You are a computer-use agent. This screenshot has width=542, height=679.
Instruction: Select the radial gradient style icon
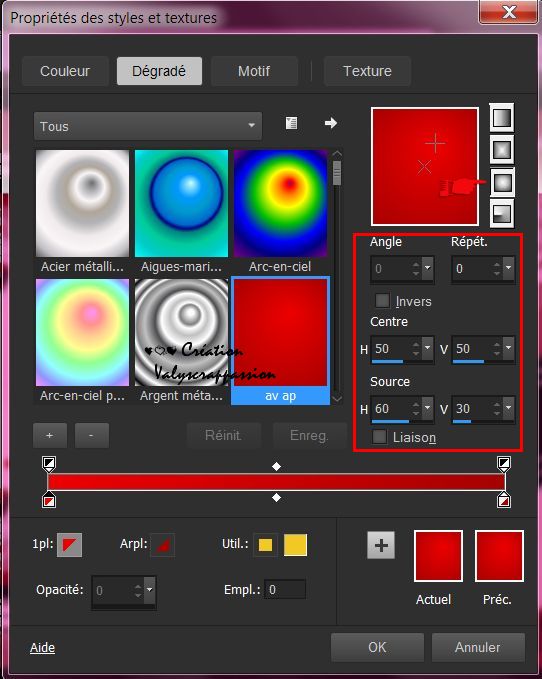pos(502,214)
